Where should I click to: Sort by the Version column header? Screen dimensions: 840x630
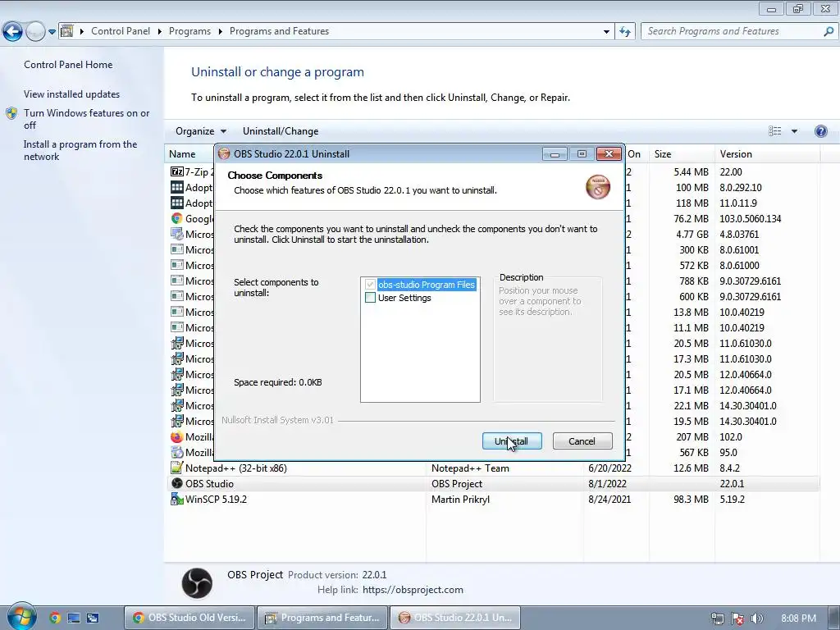pos(767,153)
